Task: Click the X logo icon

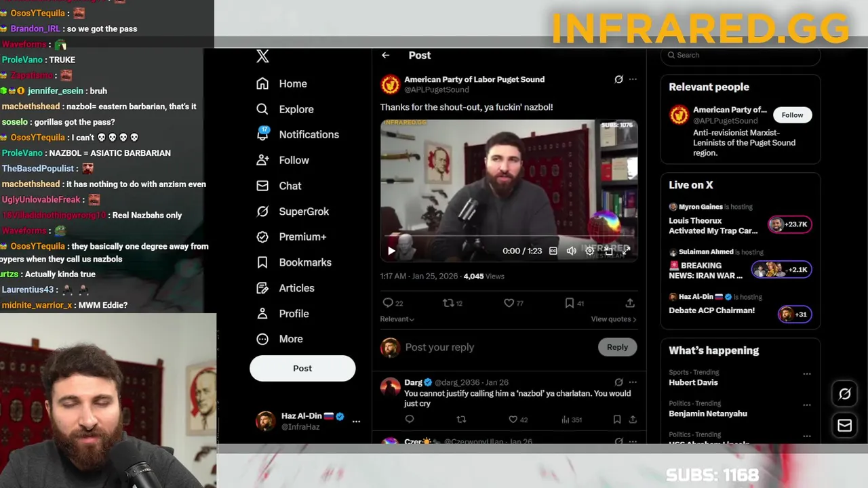Action: [263, 56]
